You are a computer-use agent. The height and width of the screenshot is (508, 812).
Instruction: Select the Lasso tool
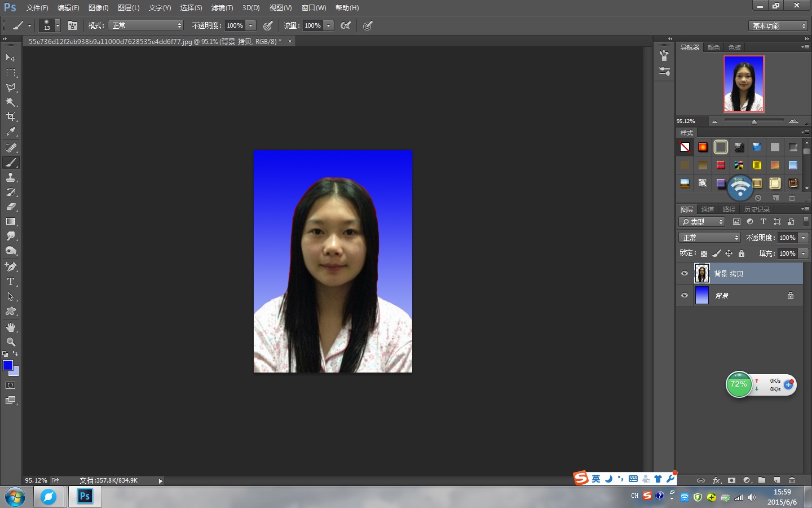coord(11,87)
